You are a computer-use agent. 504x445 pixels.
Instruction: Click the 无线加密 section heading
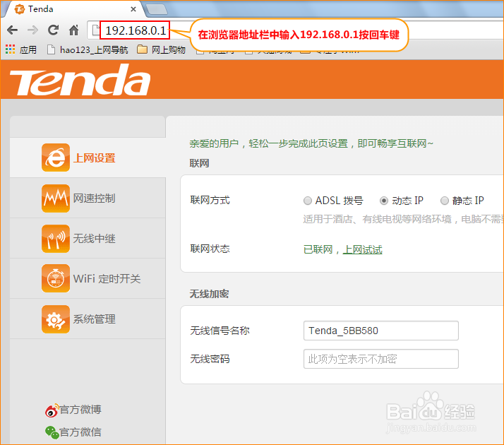[x=209, y=294]
